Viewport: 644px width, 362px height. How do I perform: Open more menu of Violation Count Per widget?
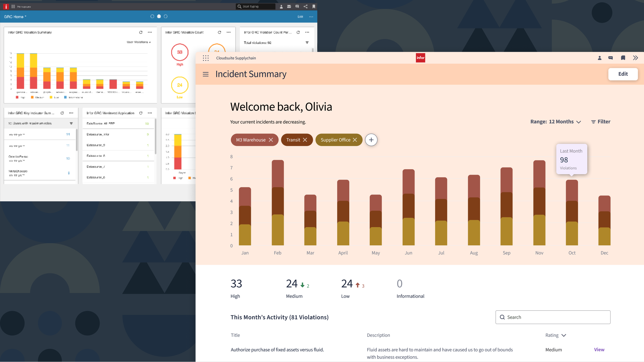click(307, 32)
